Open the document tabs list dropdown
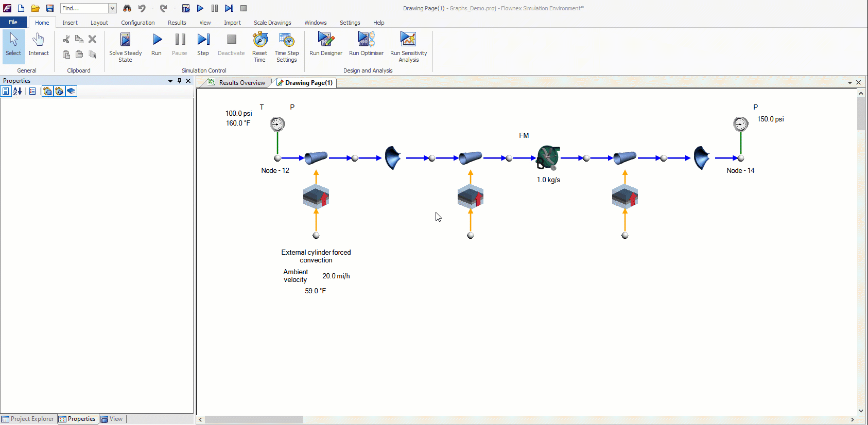The width and height of the screenshot is (868, 425). tap(849, 82)
